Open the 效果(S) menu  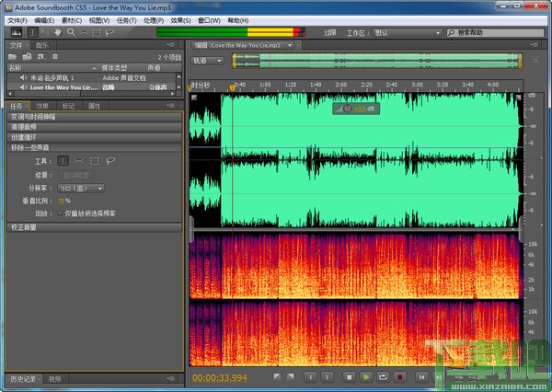click(x=178, y=19)
